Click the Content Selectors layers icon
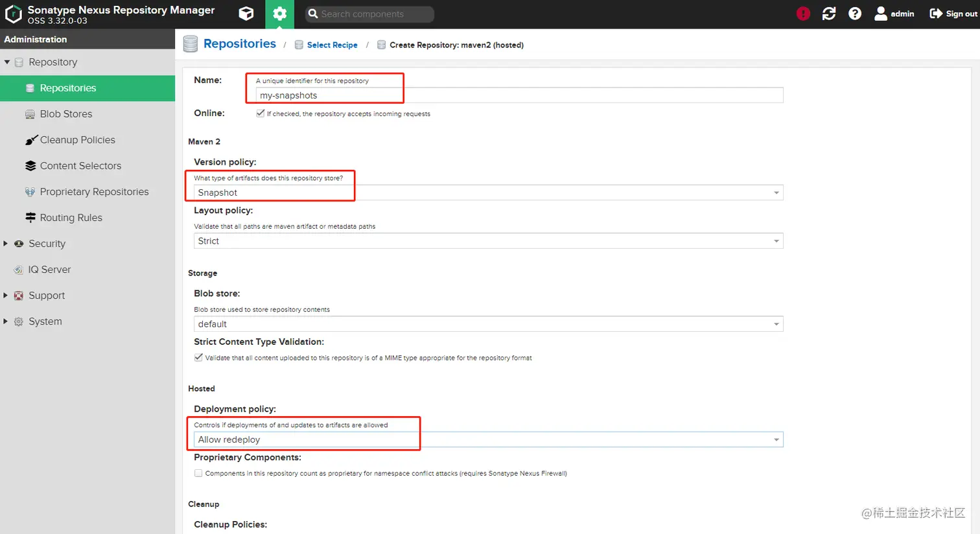Viewport: 980px width, 534px height. pos(30,166)
